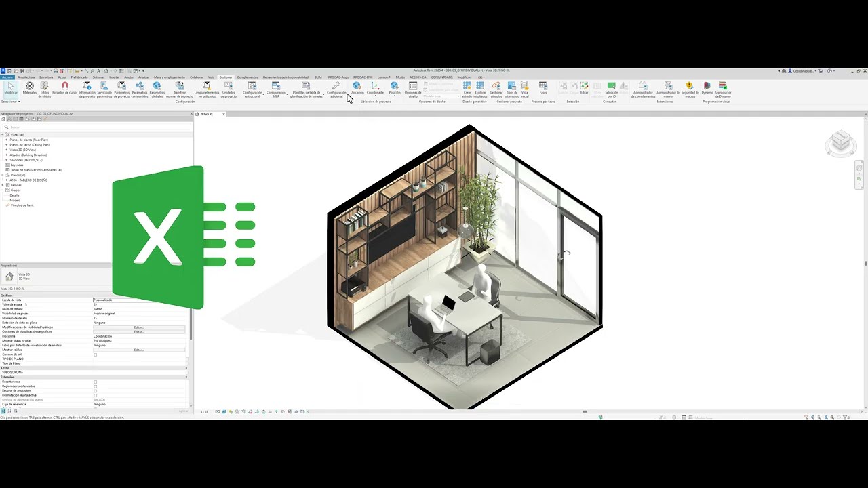868x488 pixels.
Task: Switch to the Insertar ribbon tab
Action: click(115, 77)
